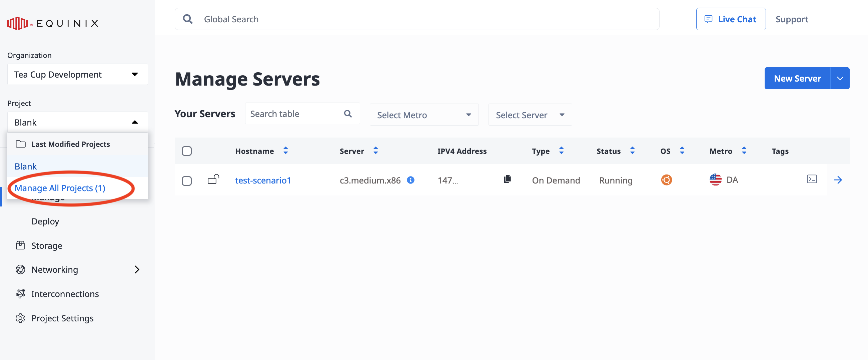Image resolution: width=868 pixels, height=360 pixels.
Task: Sort by Status column arrows
Action: click(632, 151)
